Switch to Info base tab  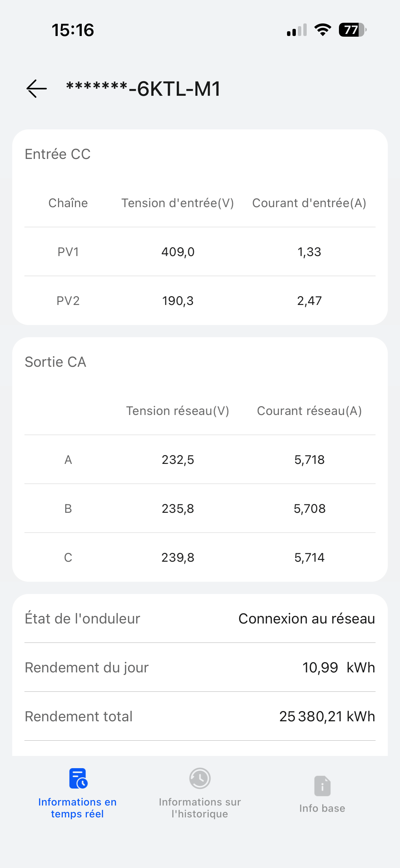coord(322,808)
